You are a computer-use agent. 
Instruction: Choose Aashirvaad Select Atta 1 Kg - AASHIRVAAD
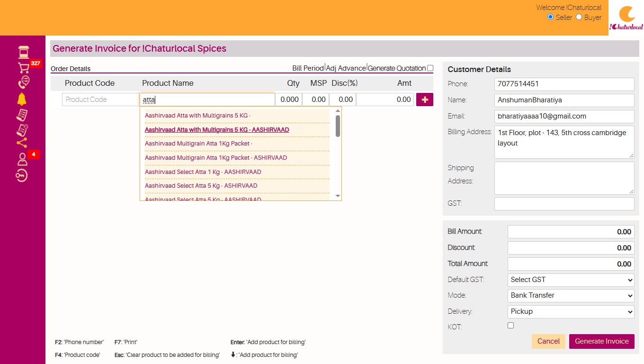pos(203,172)
